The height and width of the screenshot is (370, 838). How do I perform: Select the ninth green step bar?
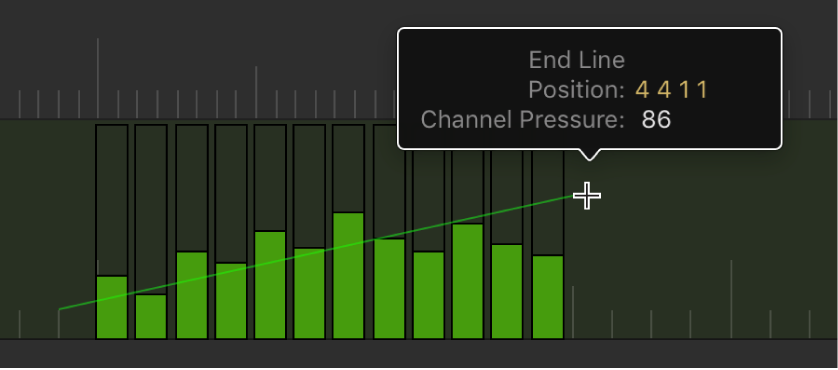point(429,295)
